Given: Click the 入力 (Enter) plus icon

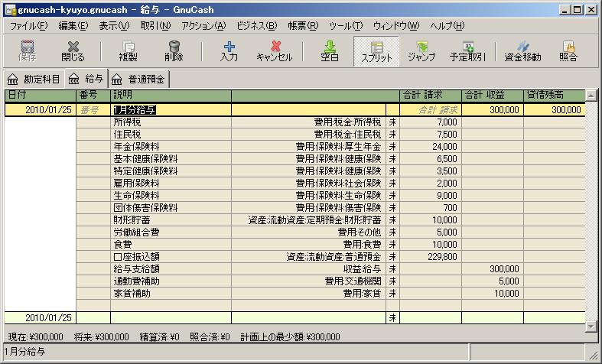Looking at the screenshot, I should (x=228, y=50).
